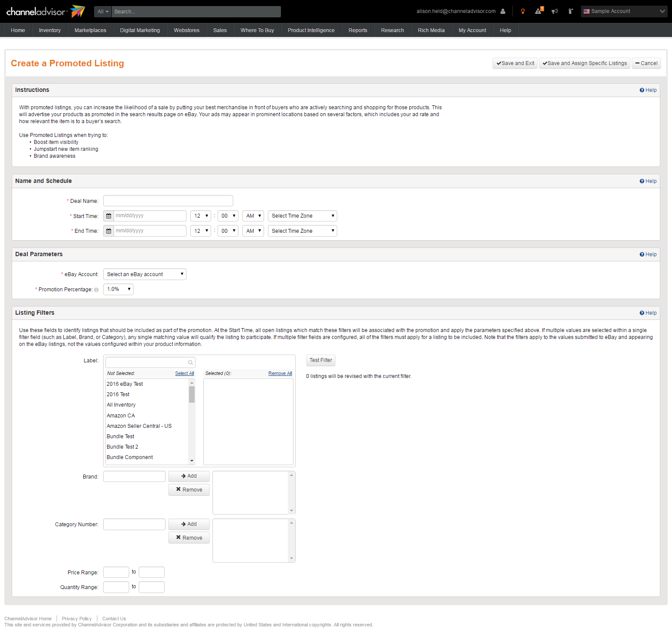The width and height of the screenshot is (672, 632).
Task: Open Help in the Instructions section
Action: pos(648,90)
